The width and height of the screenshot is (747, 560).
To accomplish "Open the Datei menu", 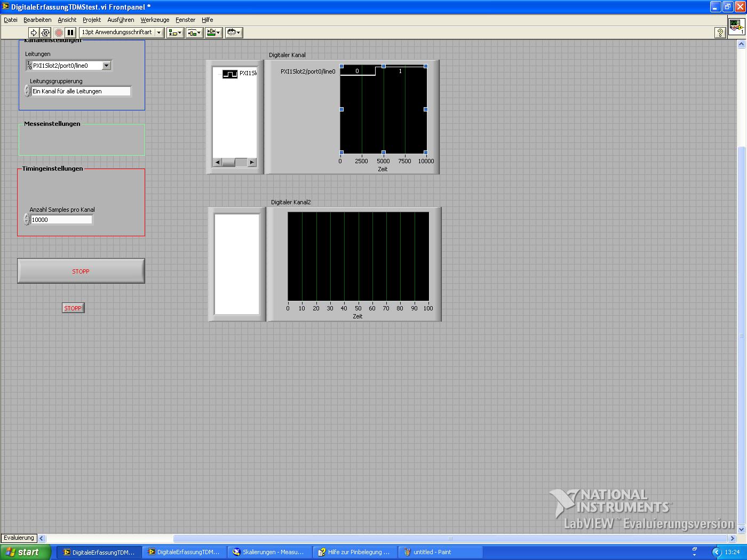I will tap(11, 20).
